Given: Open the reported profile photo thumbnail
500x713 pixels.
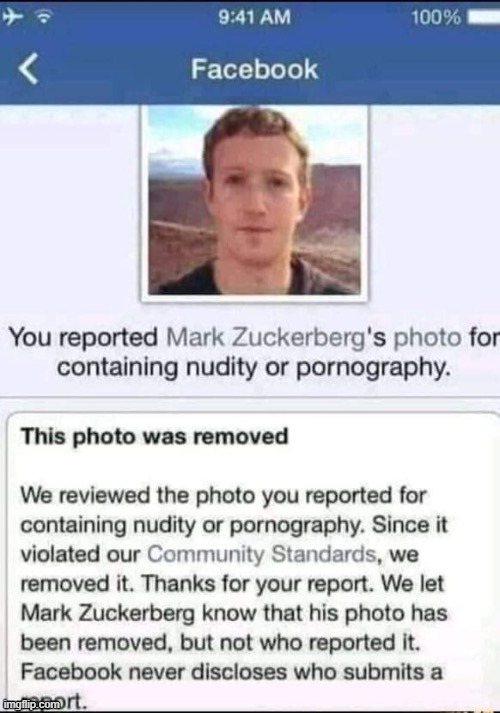Looking at the screenshot, I should click(x=255, y=203).
